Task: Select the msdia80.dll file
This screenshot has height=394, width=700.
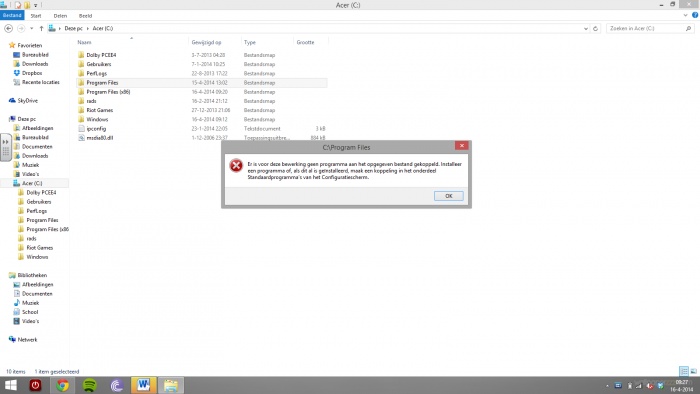Action: (100, 138)
